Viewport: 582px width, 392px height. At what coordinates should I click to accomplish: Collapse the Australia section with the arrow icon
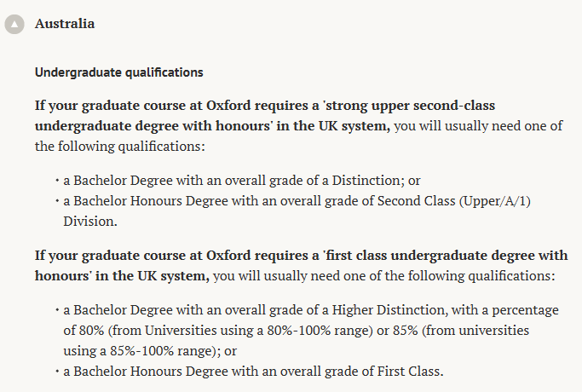pyautogui.click(x=14, y=25)
